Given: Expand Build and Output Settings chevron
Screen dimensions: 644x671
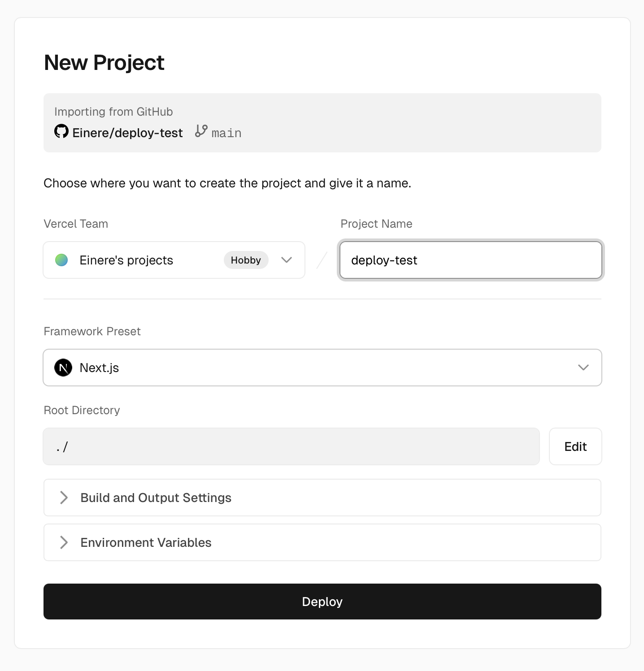Looking at the screenshot, I should click(64, 498).
